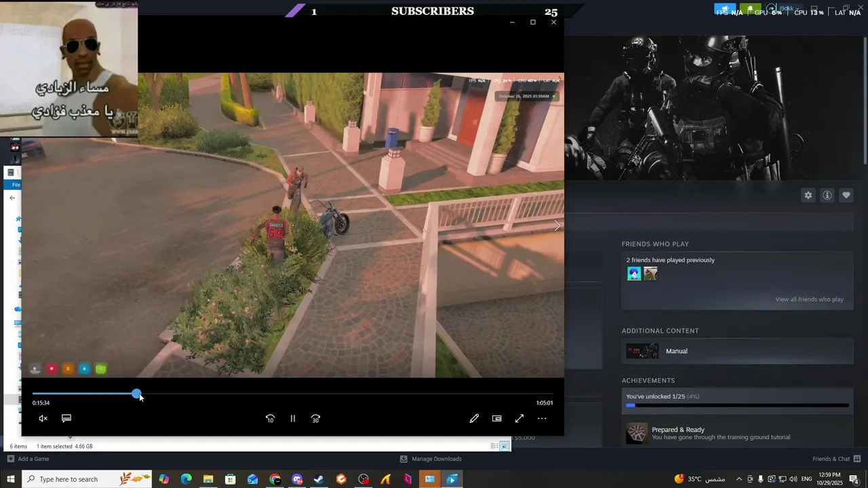868x488 pixels.
Task: Click the red heart health icon in overlay
Action: click(52, 369)
